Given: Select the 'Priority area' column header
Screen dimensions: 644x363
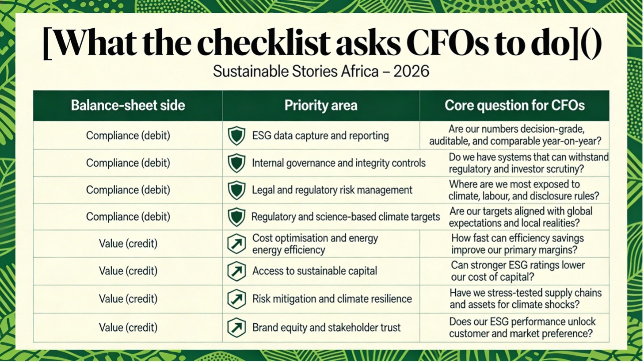Looking at the screenshot, I should (320, 106).
